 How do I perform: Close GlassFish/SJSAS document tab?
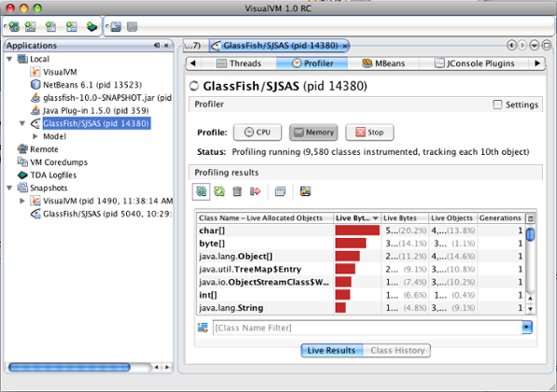tap(344, 46)
